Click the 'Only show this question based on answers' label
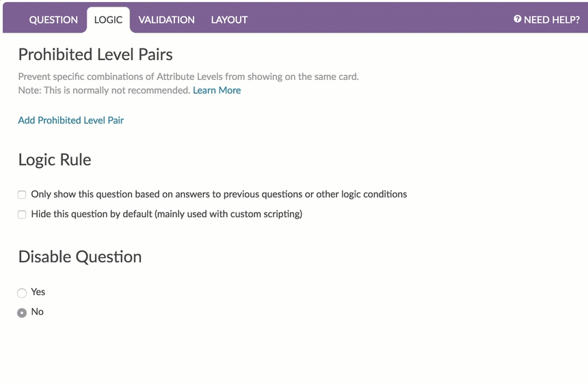 pos(219,194)
